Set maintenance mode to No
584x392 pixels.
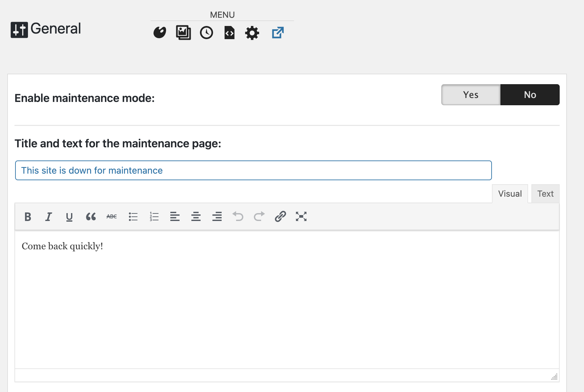click(530, 95)
